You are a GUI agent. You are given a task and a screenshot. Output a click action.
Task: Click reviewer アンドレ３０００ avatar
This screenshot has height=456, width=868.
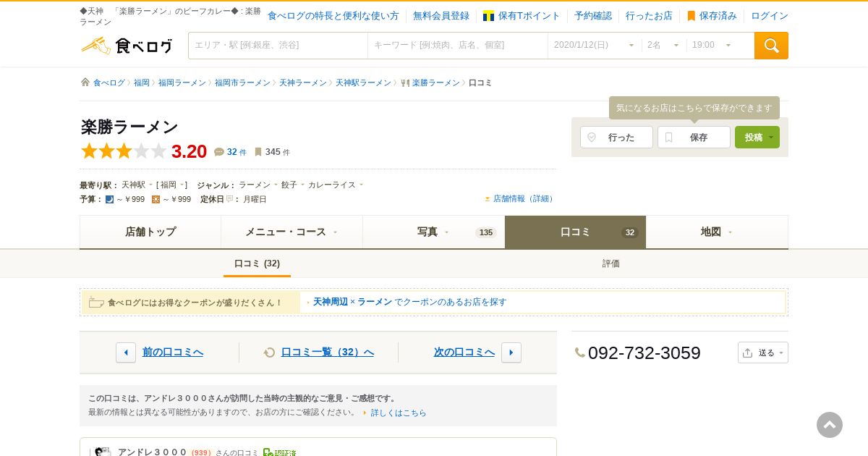(x=103, y=452)
